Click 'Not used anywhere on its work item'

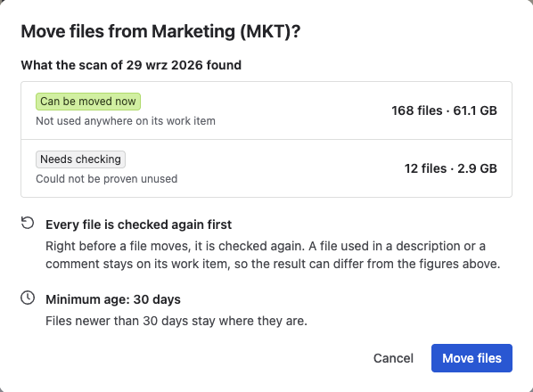click(x=126, y=121)
